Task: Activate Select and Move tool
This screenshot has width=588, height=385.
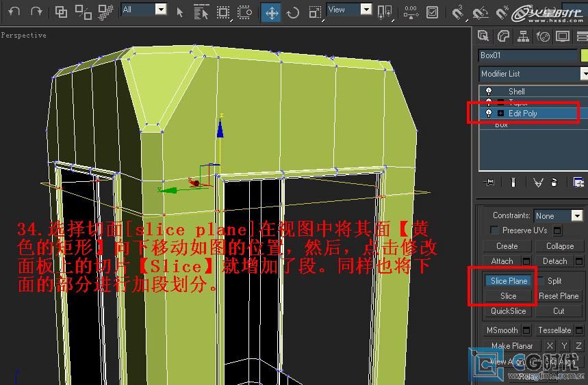Action: coord(271,12)
